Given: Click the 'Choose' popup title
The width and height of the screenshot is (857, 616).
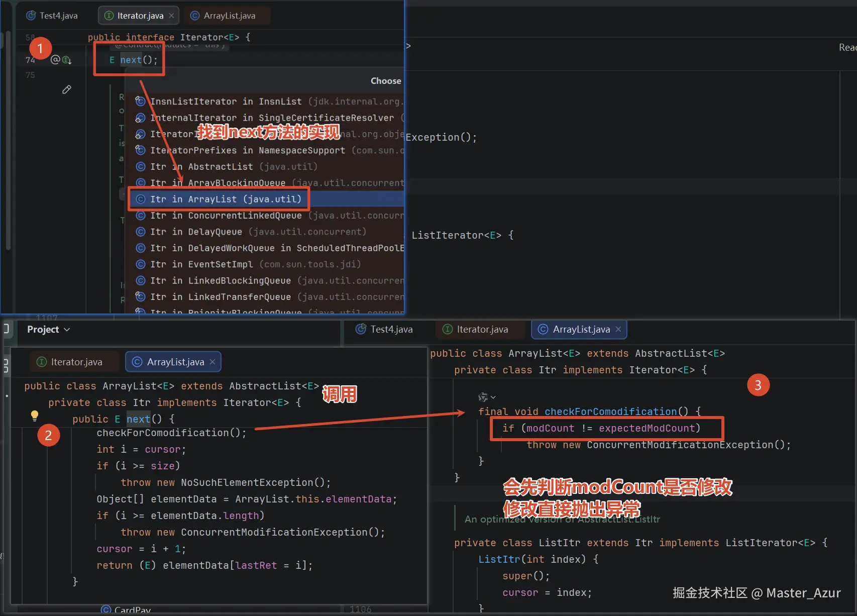Looking at the screenshot, I should pos(386,81).
